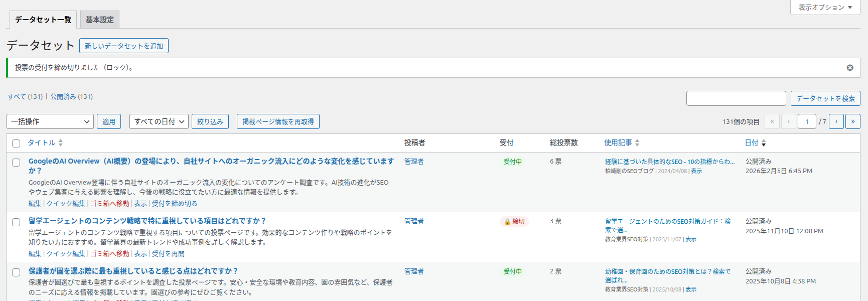This screenshot has width=868, height=301.
Task: Click 管理者 author link in 保護者が園を選ぶ row
Action: 414,271
